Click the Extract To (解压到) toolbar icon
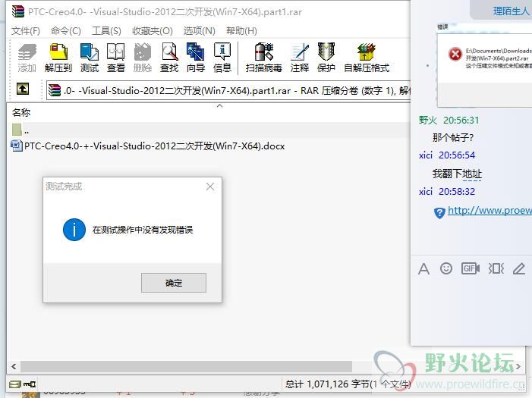Screen dimensions: 532x398 tap(58, 58)
